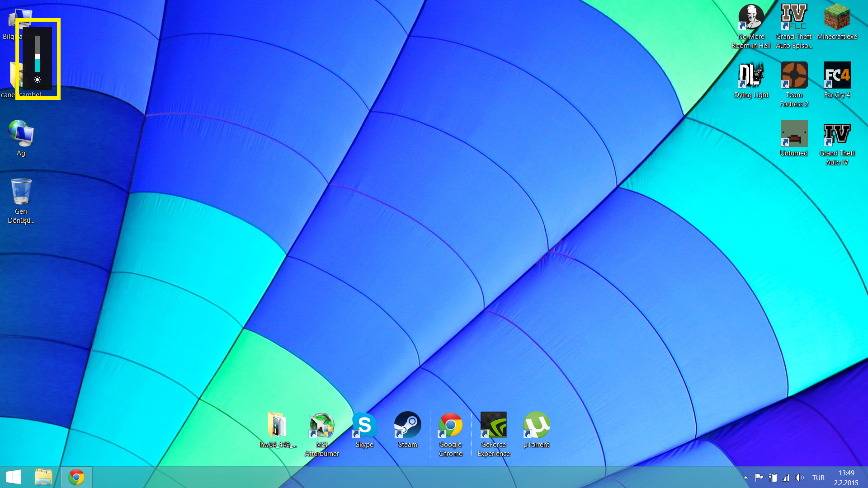868x488 pixels.
Task: Open the network signal tray icon
Action: coord(786,478)
